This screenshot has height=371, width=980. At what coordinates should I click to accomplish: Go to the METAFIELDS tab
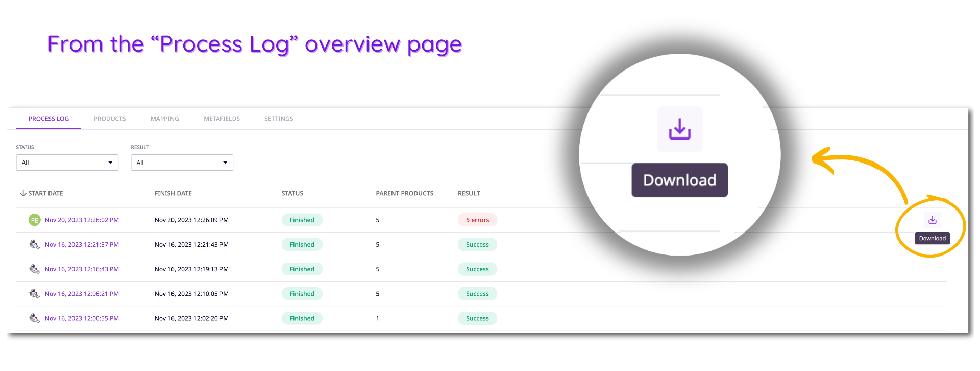point(222,119)
